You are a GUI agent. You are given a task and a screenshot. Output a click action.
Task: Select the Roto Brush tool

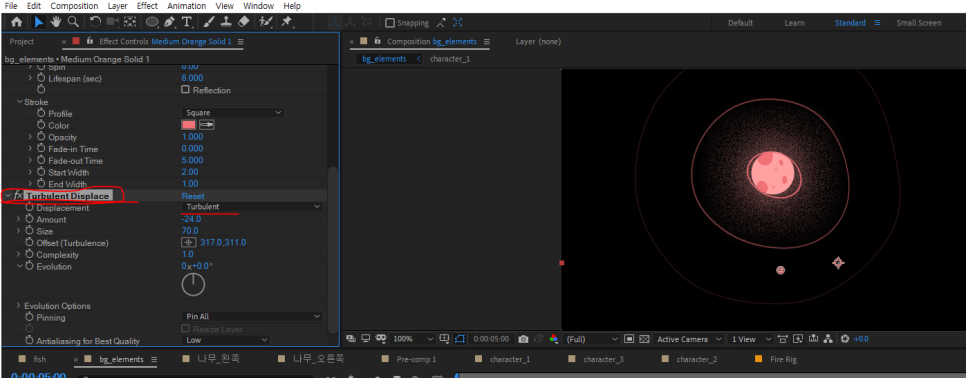tap(266, 22)
